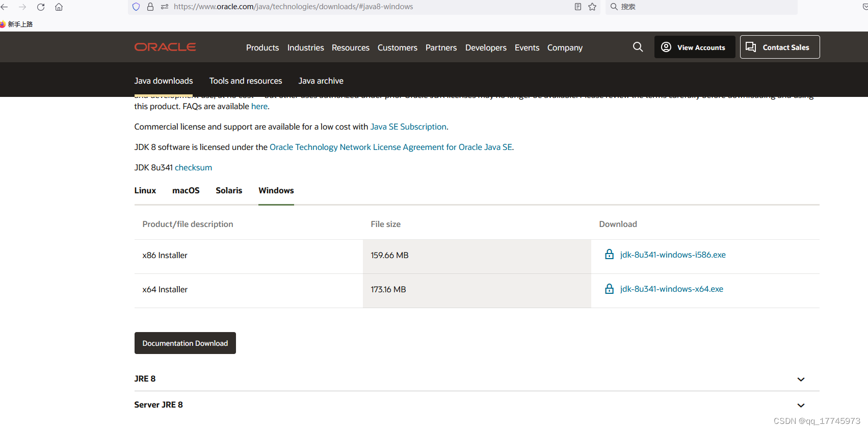Click the Contact Sales chat icon
The image size is (868, 430).
(x=751, y=47)
